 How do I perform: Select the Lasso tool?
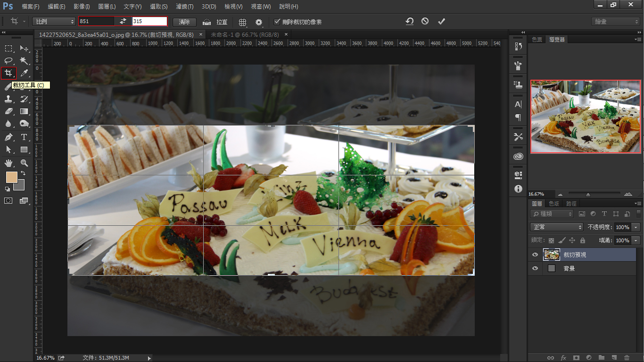8,61
